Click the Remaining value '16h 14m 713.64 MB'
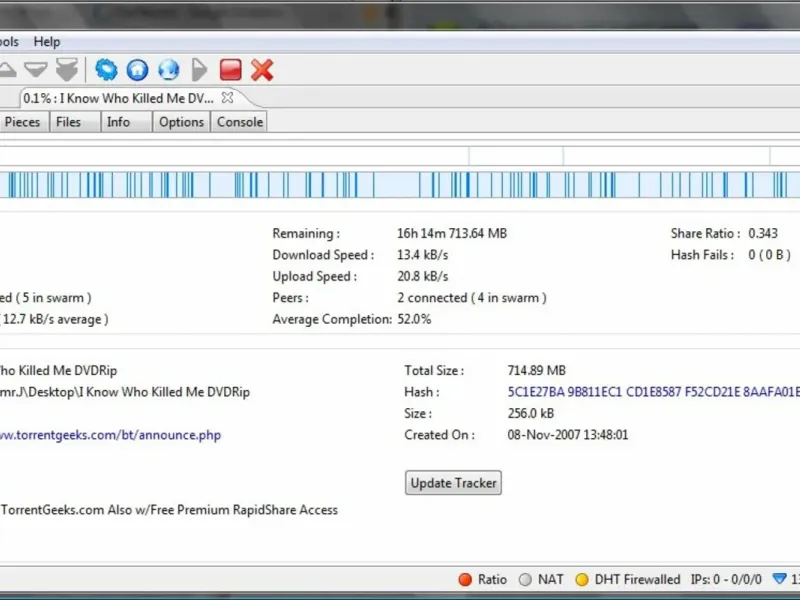 click(x=452, y=233)
